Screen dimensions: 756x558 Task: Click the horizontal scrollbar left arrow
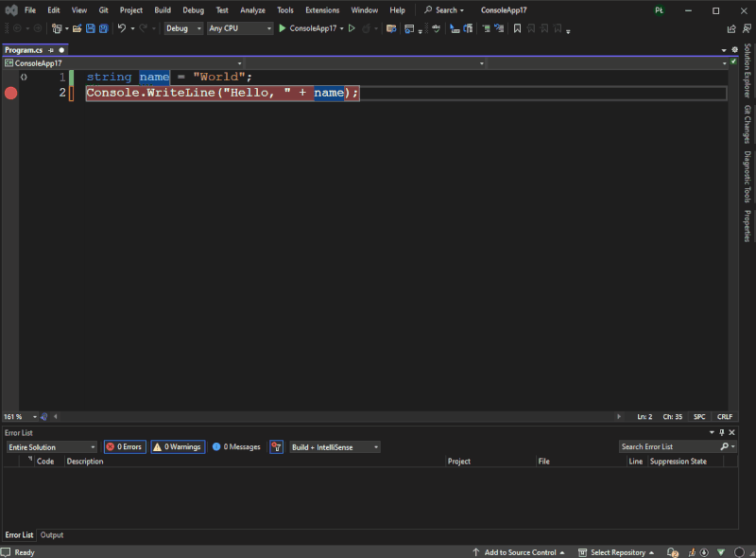56,416
